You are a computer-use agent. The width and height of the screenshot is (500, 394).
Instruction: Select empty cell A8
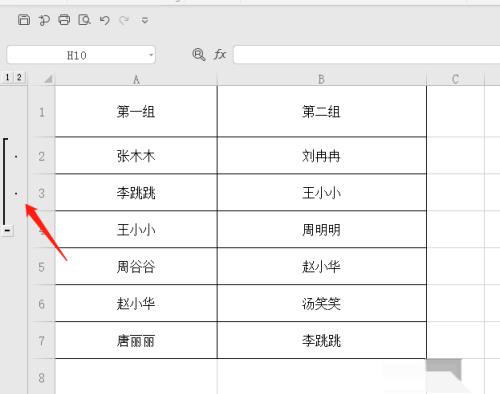[x=136, y=377]
